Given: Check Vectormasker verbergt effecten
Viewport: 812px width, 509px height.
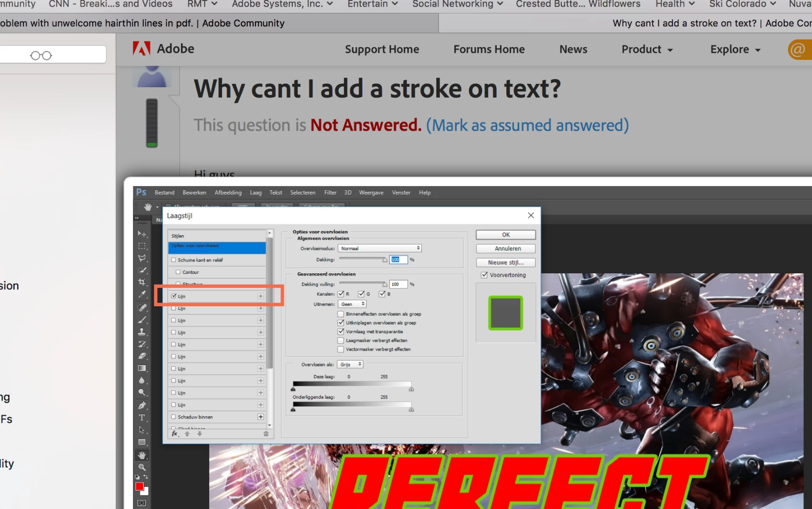Looking at the screenshot, I should (341, 349).
